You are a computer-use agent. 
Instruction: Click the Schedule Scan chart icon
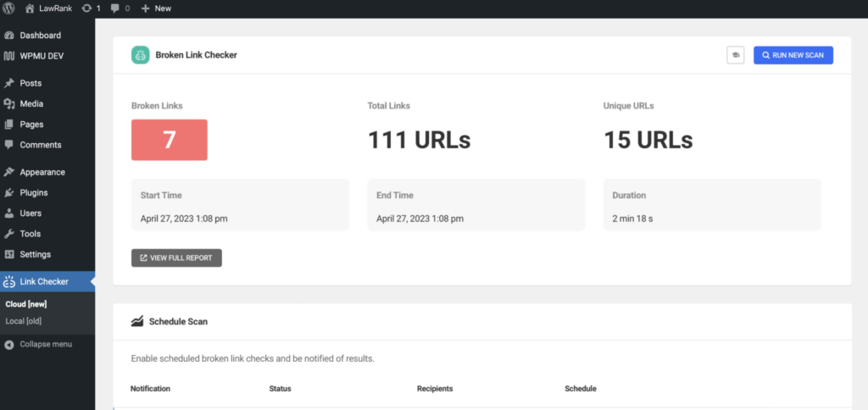(137, 321)
